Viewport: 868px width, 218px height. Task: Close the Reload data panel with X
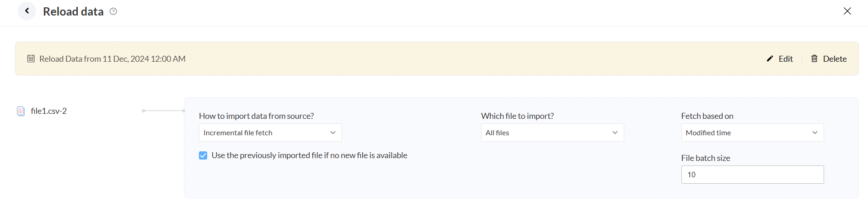coord(847,11)
